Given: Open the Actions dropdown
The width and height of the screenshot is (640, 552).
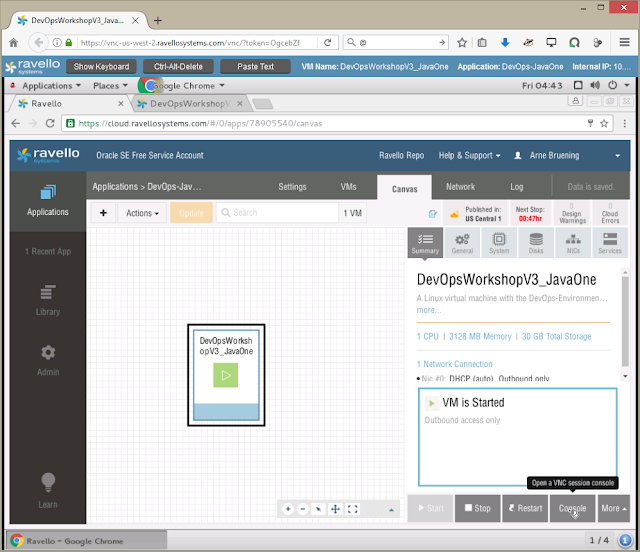Looking at the screenshot, I should (142, 213).
